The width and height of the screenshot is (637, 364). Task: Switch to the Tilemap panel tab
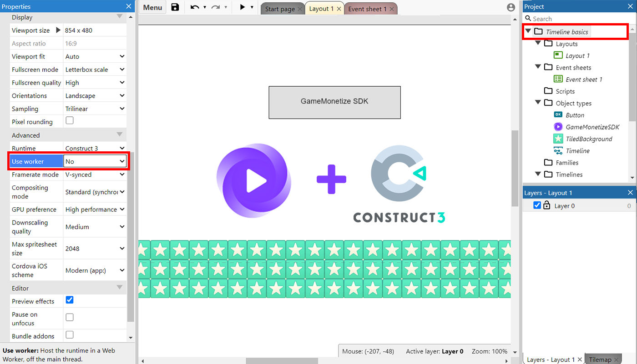pyautogui.click(x=602, y=359)
